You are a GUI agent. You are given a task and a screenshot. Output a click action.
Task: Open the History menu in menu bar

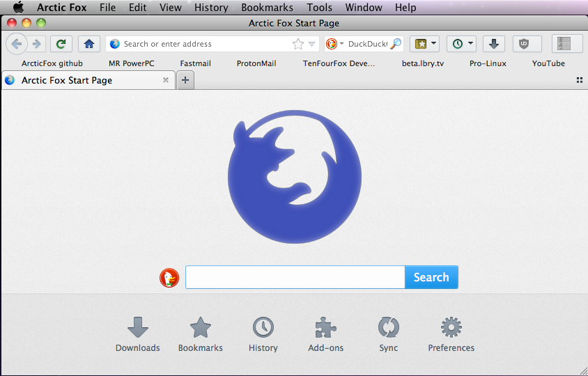(x=211, y=8)
